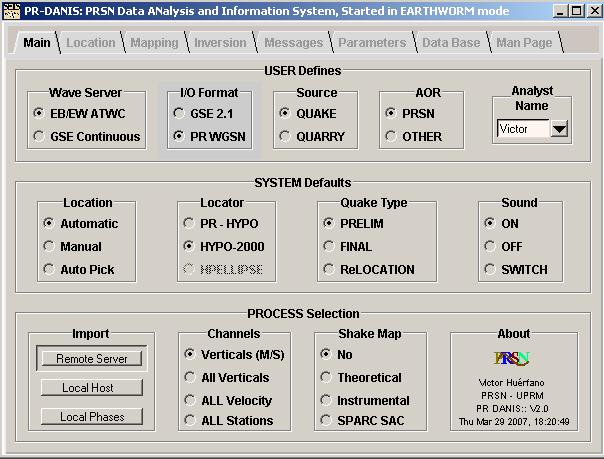Open the Data Base tab

click(451, 42)
